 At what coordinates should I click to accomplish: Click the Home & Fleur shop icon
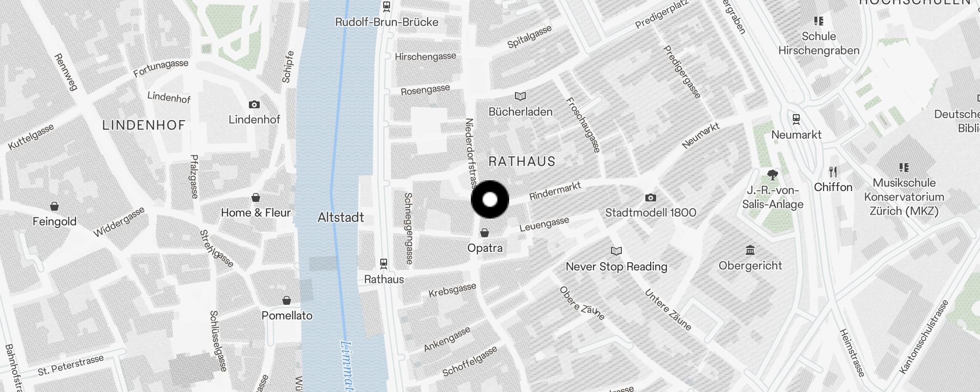pyautogui.click(x=256, y=197)
